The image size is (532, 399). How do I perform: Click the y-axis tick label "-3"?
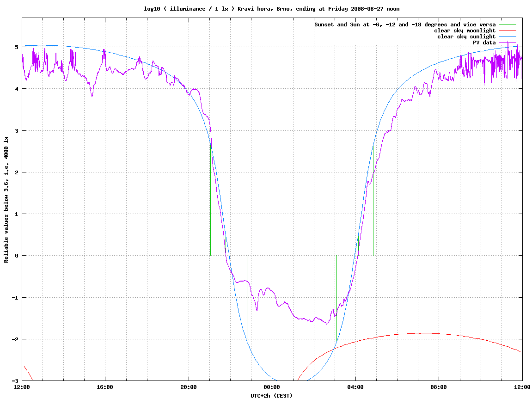point(15,381)
